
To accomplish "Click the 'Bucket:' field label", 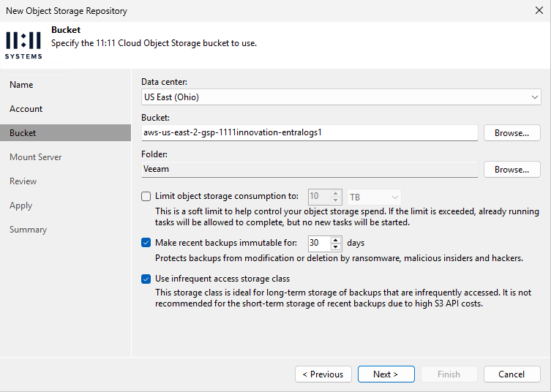I will point(155,118).
